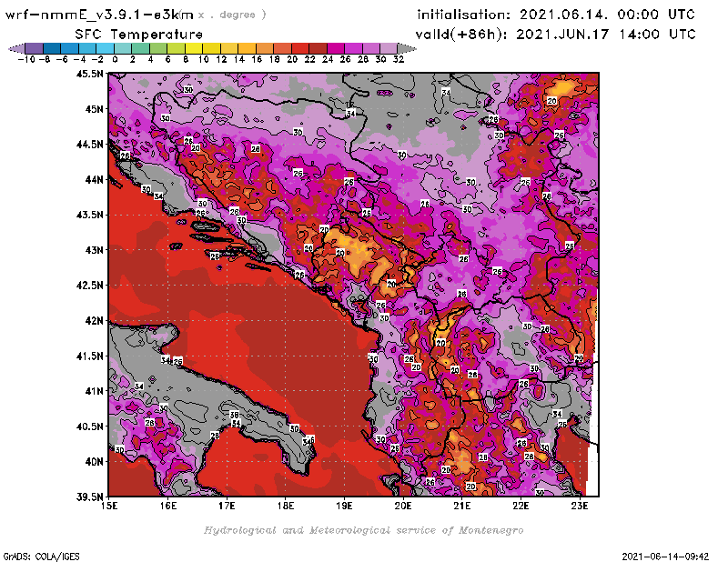Click the legend swatch between 12 and 14
Image resolution: width=728 pixels, height=562 pixels.
[x=229, y=48]
